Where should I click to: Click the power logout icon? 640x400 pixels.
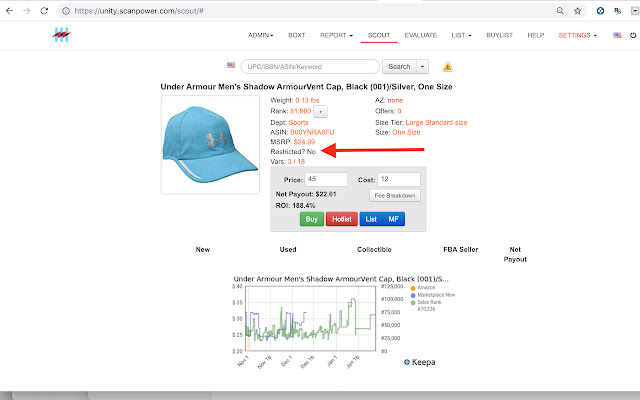[x=633, y=35]
